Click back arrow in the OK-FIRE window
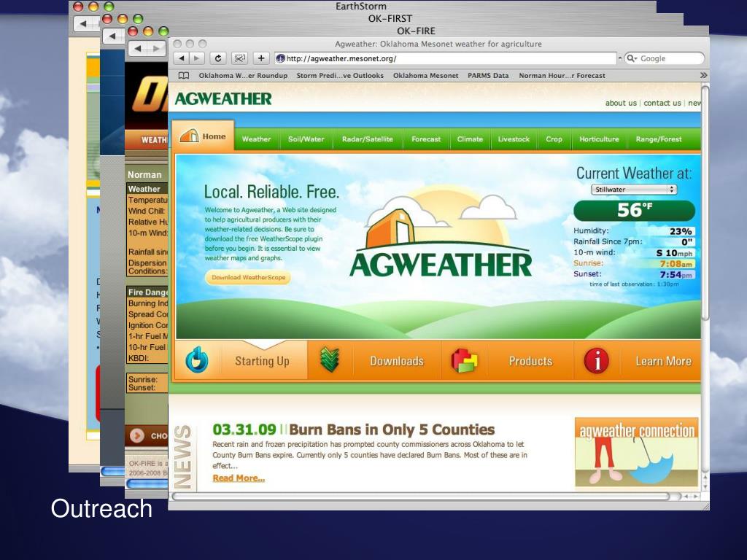The image size is (747, 560). (x=139, y=48)
